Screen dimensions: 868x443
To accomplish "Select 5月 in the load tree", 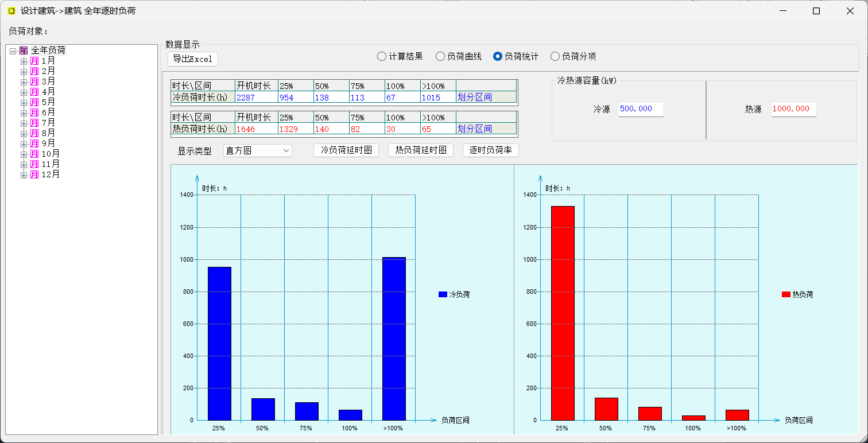I will pos(48,102).
